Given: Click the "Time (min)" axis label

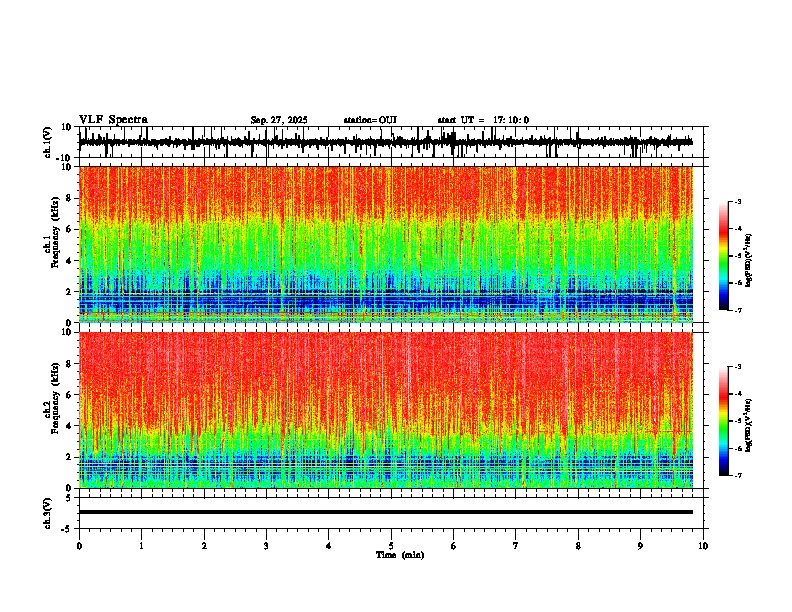Looking at the screenshot, I should click(x=400, y=555).
